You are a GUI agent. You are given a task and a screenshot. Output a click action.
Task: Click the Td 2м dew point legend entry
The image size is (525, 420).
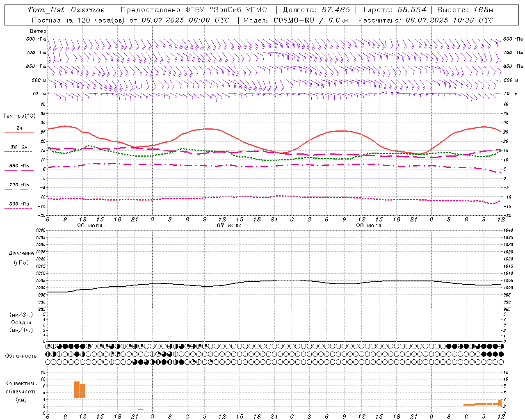pyautogui.click(x=19, y=148)
